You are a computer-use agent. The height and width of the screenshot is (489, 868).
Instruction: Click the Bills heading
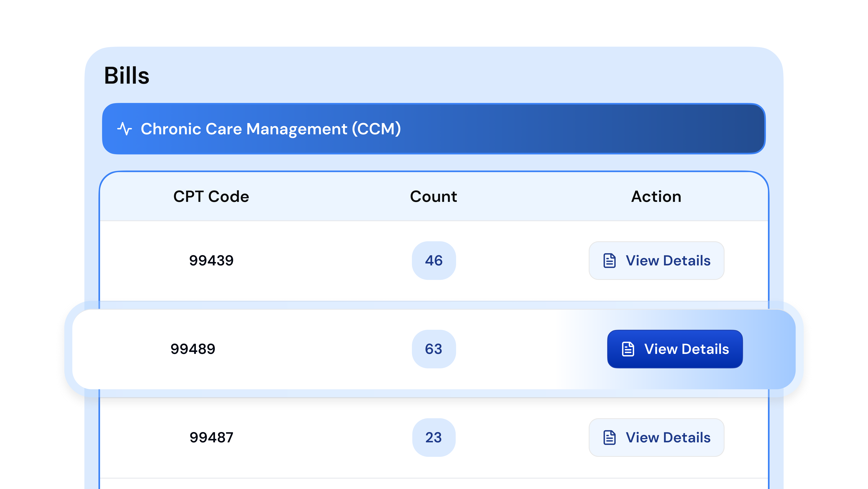tap(127, 76)
